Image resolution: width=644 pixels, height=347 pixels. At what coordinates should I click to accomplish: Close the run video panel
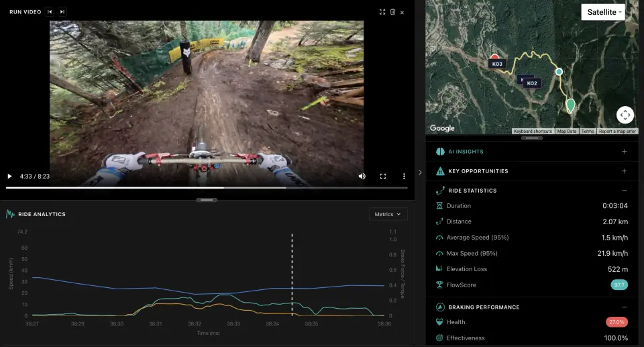(402, 12)
